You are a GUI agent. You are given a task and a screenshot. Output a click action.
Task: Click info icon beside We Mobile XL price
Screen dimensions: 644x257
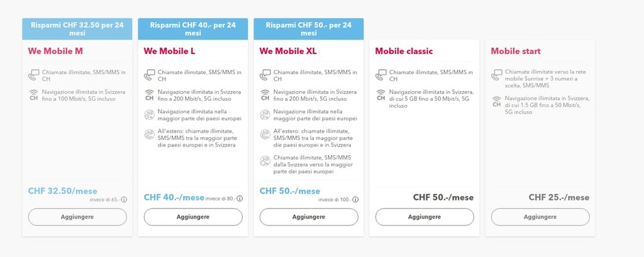click(x=355, y=200)
